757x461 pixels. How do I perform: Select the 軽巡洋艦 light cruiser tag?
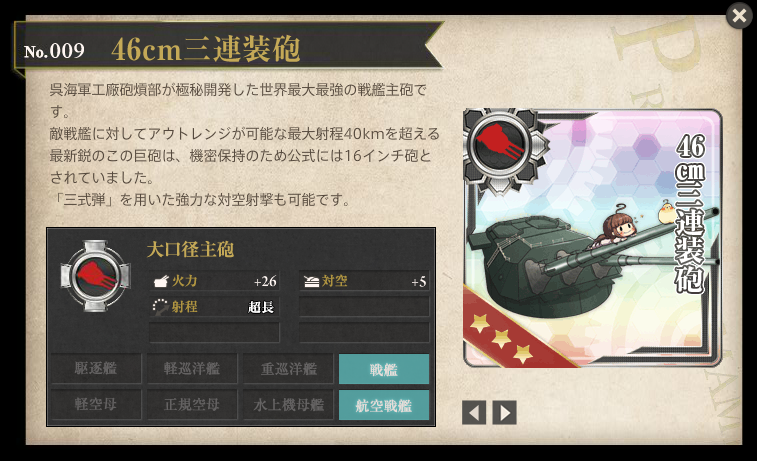tap(192, 369)
